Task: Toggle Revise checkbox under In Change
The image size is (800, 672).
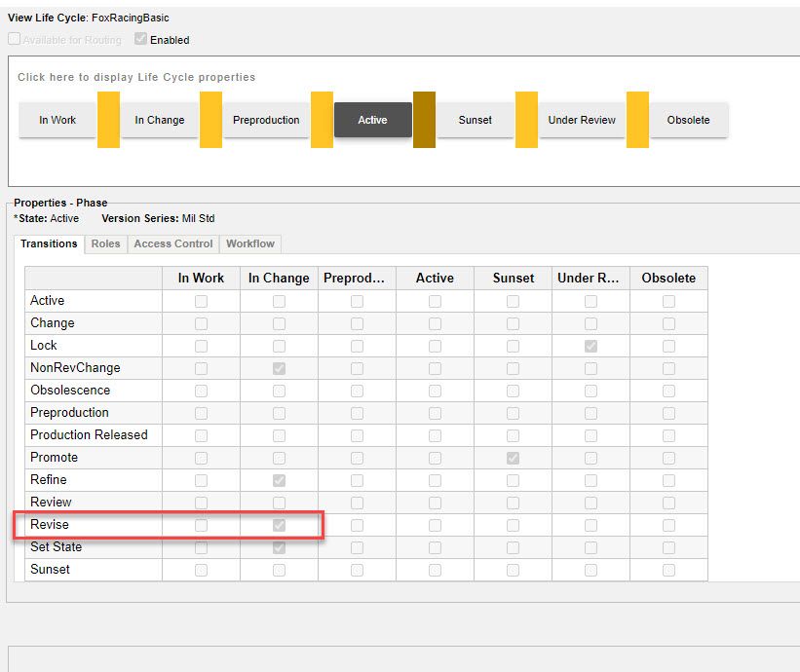Action: [x=279, y=525]
